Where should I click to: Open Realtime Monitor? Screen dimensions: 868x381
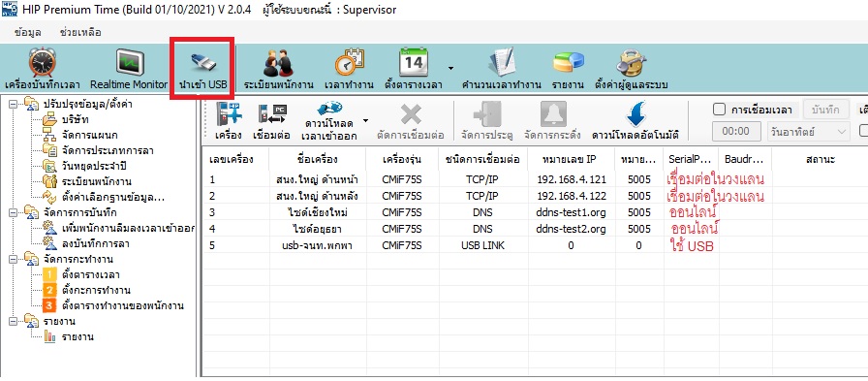[129, 69]
